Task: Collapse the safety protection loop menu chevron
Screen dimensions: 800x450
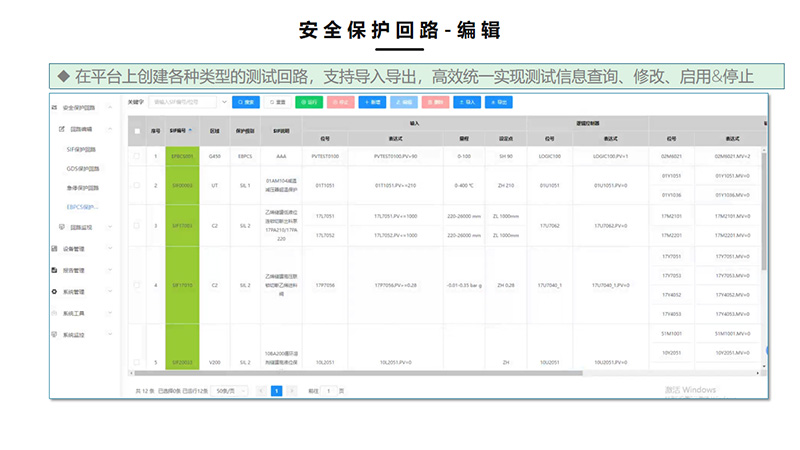Action: pyautogui.click(x=110, y=107)
